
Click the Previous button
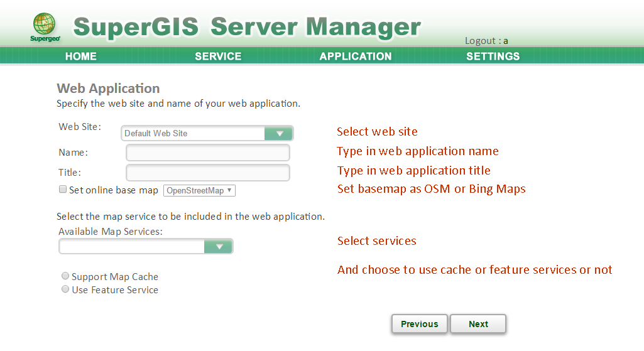419,324
